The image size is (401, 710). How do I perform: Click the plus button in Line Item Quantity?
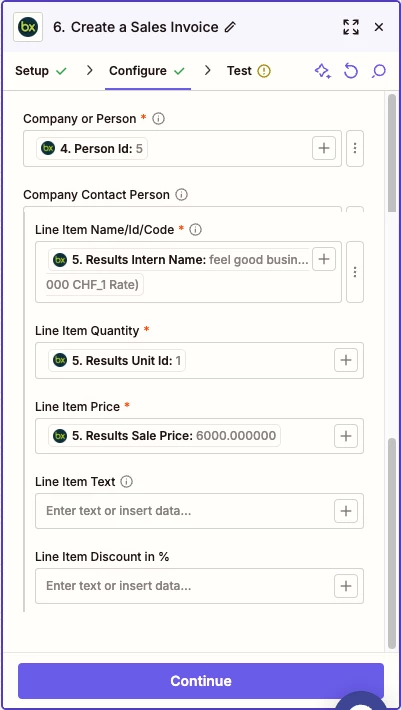coord(346,360)
